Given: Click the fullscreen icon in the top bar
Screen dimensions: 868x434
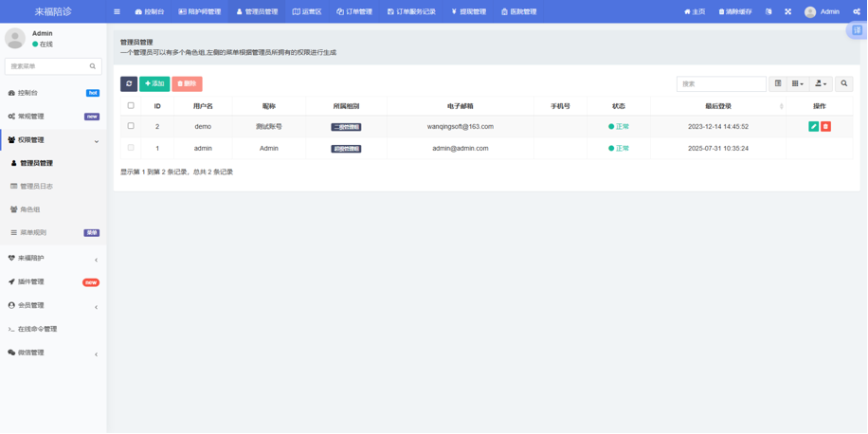Looking at the screenshot, I should (787, 12).
